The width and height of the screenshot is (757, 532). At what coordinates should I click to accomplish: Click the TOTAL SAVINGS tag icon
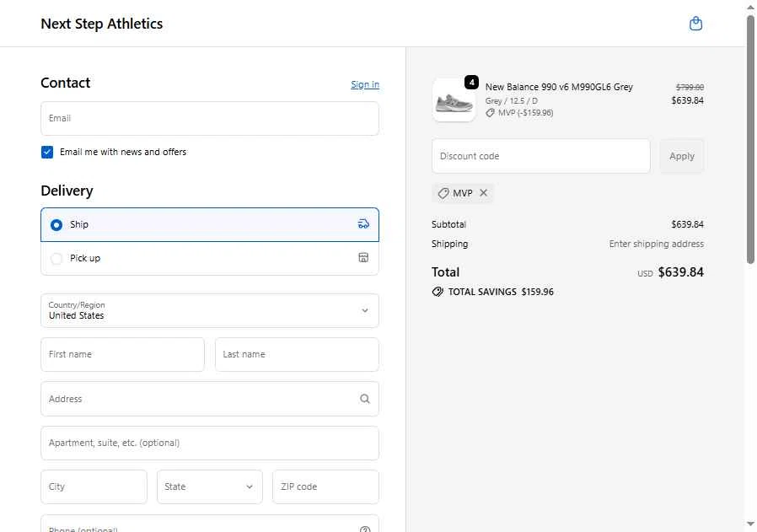click(x=438, y=292)
